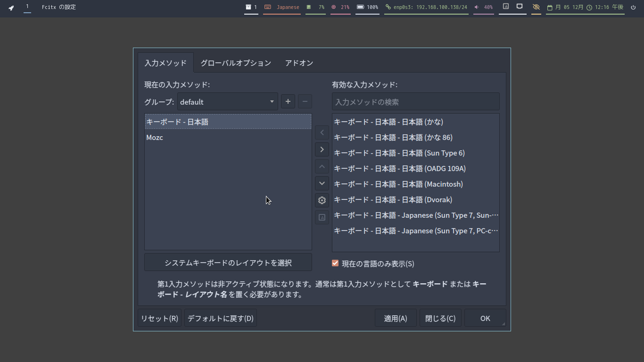Select キーボード - 日本語 in current methods

pyautogui.click(x=228, y=122)
